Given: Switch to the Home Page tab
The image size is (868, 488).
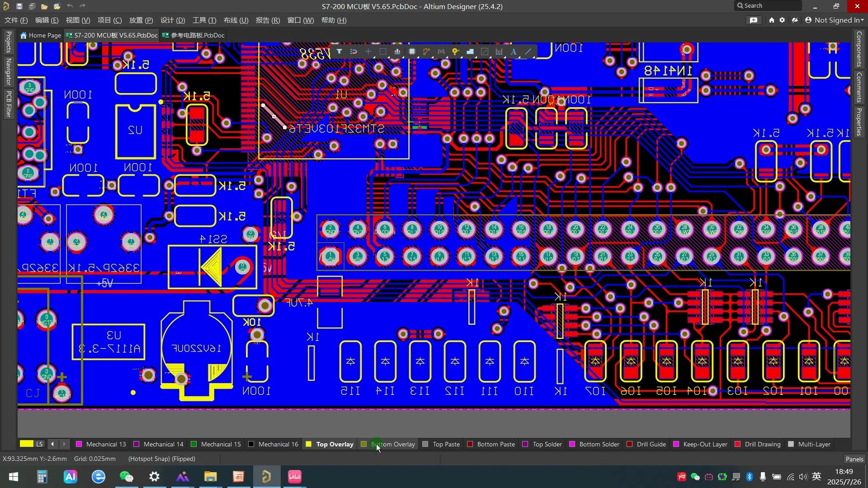Looking at the screenshot, I should pyautogui.click(x=40, y=35).
